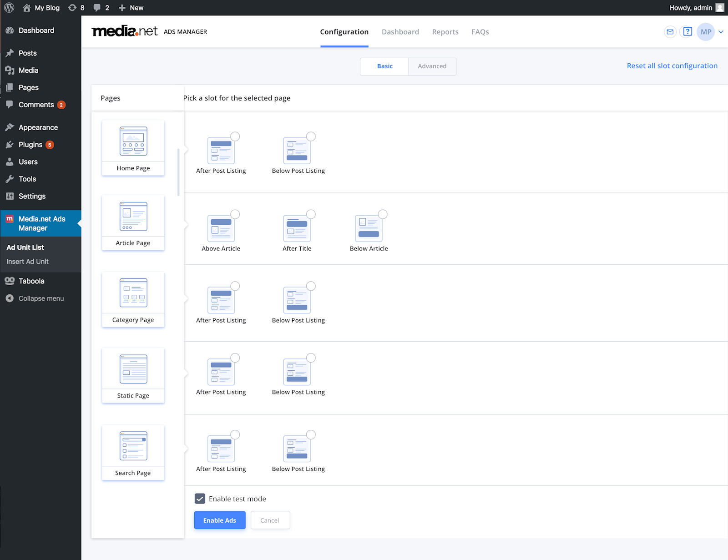Click the Search Page After Post Listing slot icon

[x=221, y=449]
